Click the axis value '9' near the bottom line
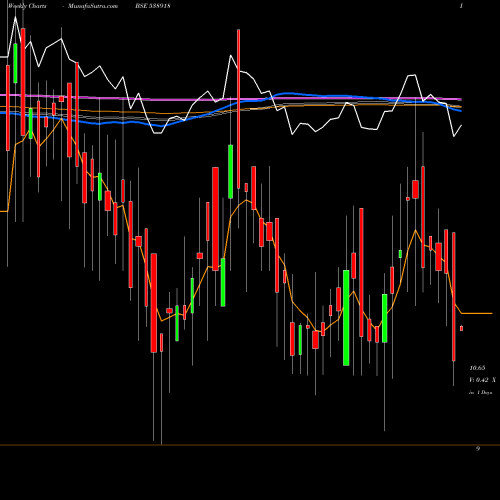Screen dimensions: 500x500 point(478,449)
